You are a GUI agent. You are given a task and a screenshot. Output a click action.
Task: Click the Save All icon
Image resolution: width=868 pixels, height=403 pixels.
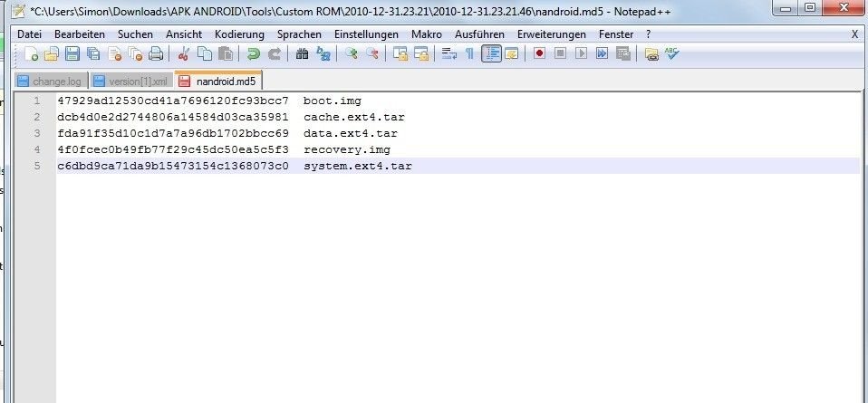pyautogui.click(x=93, y=53)
